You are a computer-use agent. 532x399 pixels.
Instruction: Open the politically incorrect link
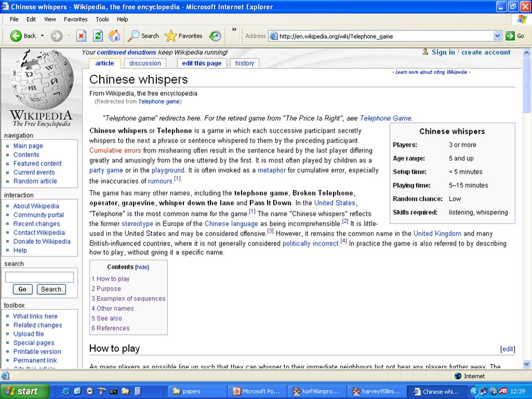311,243
